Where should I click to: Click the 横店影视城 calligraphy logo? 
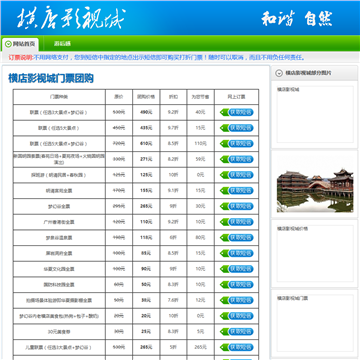(71, 17)
